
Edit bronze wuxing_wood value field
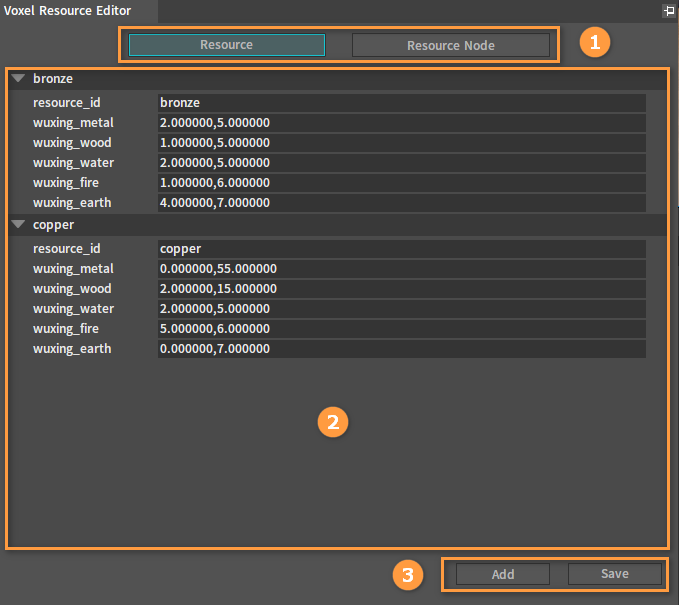tap(402, 142)
